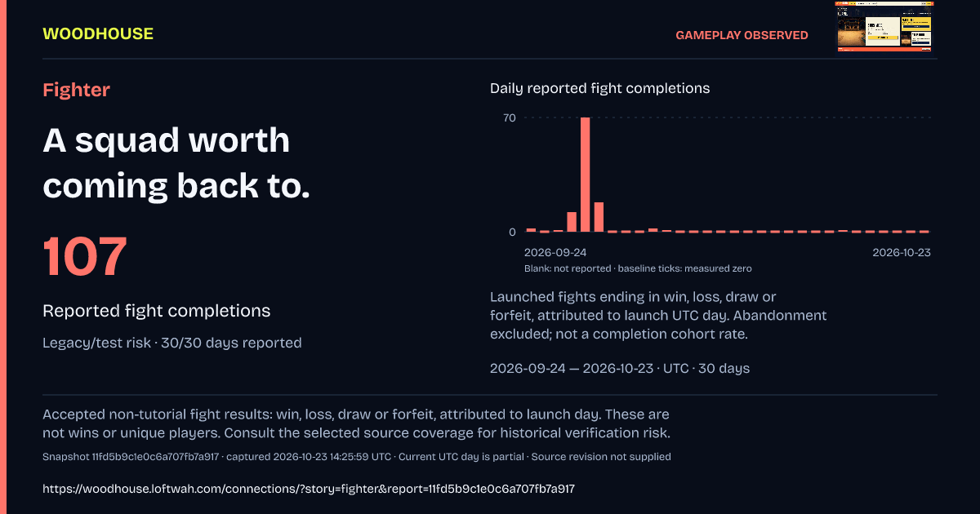Click the Fighter story label

[x=76, y=90]
